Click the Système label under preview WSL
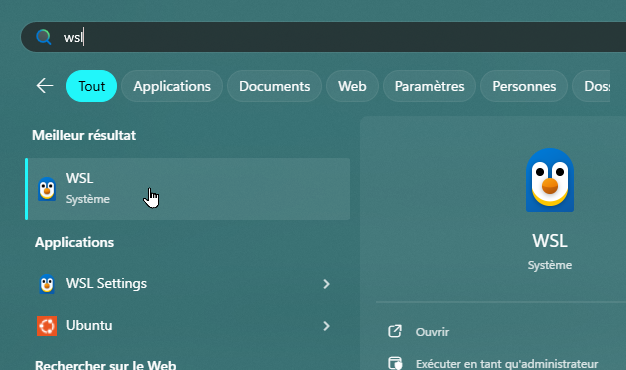 coord(550,265)
